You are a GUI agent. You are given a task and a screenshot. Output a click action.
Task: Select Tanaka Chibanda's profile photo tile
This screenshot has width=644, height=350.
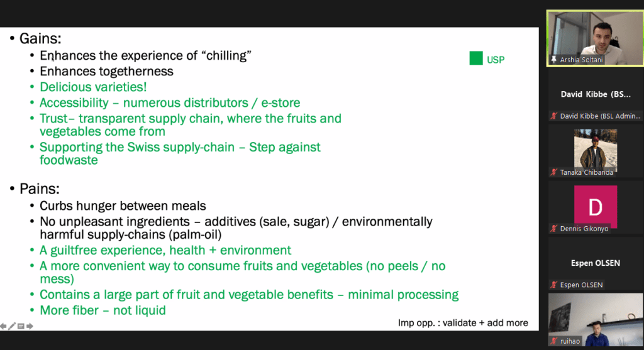pos(595,149)
